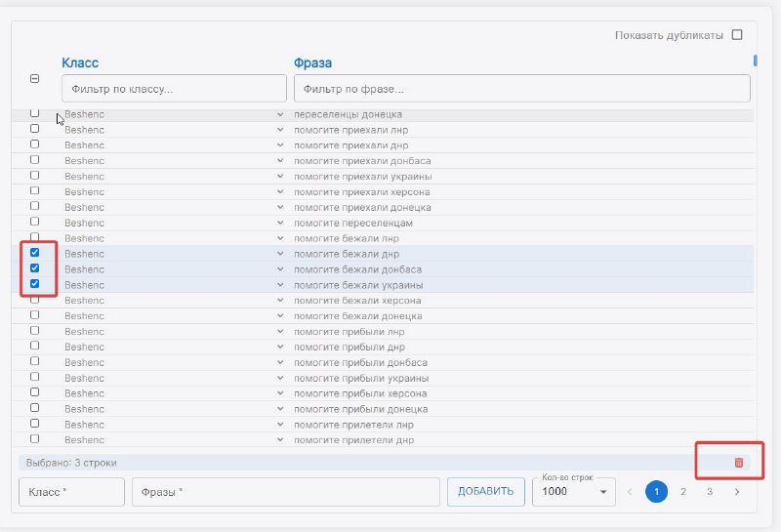Go to next page arrow
Viewport: 781px width, 532px height.
pyautogui.click(x=736, y=492)
